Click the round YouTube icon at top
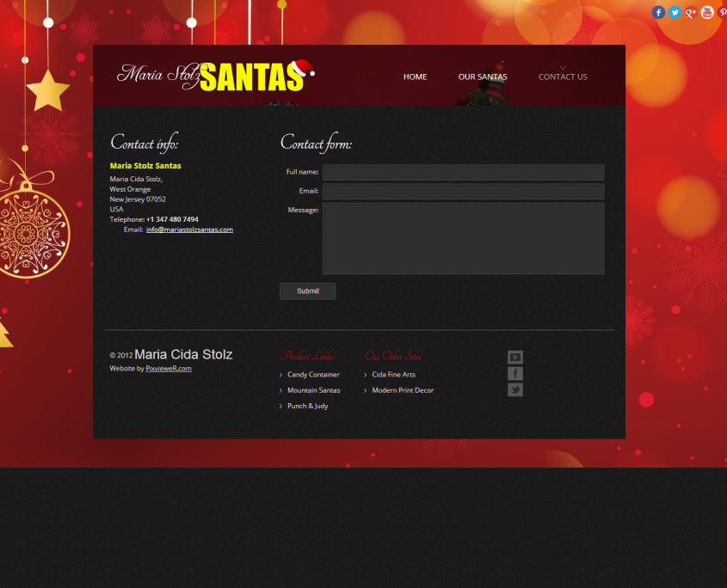 [707, 12]
